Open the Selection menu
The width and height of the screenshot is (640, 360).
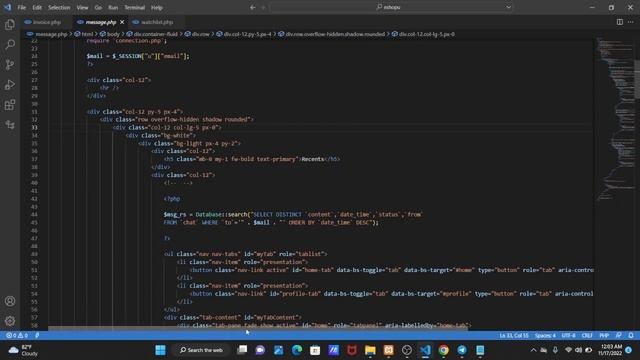pyautogui.click(x=59, y=7)
